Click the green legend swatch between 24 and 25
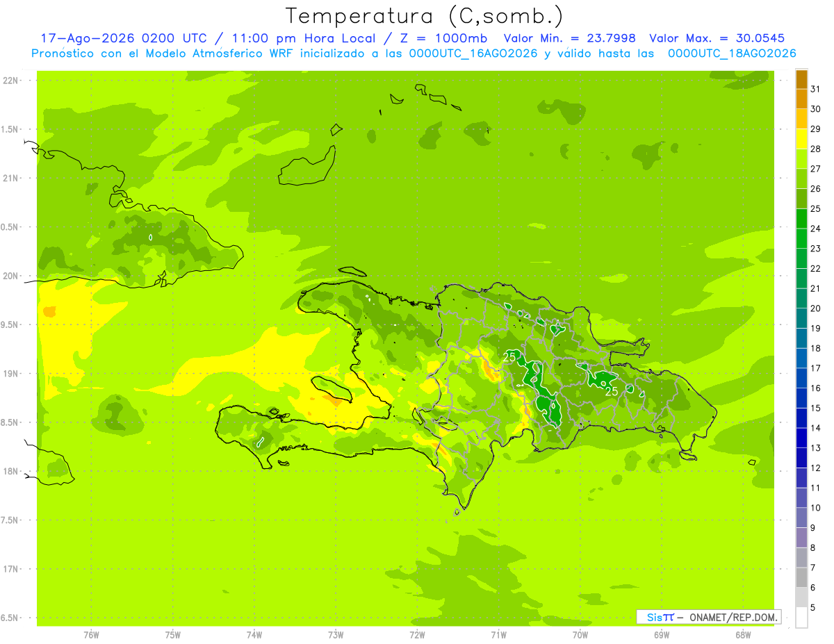Viewport: 834px width, 644px height. click(801, 218)
